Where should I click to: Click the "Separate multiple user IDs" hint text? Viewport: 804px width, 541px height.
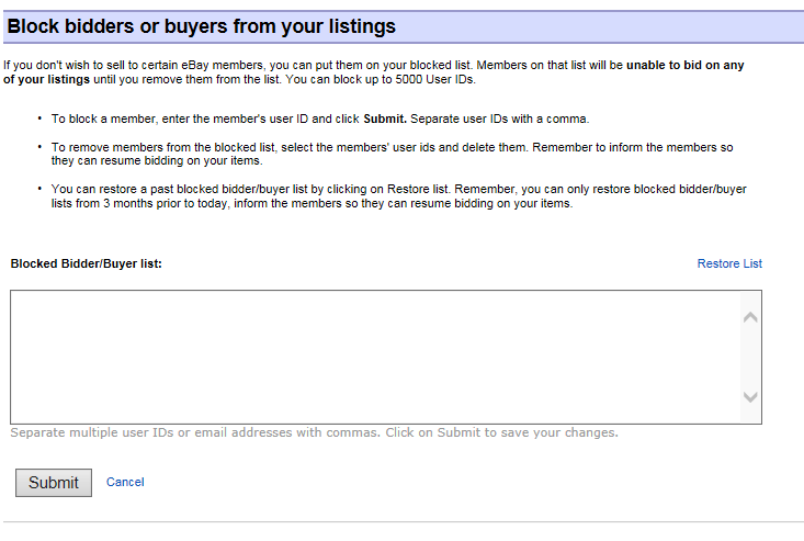tap(314, 433)
